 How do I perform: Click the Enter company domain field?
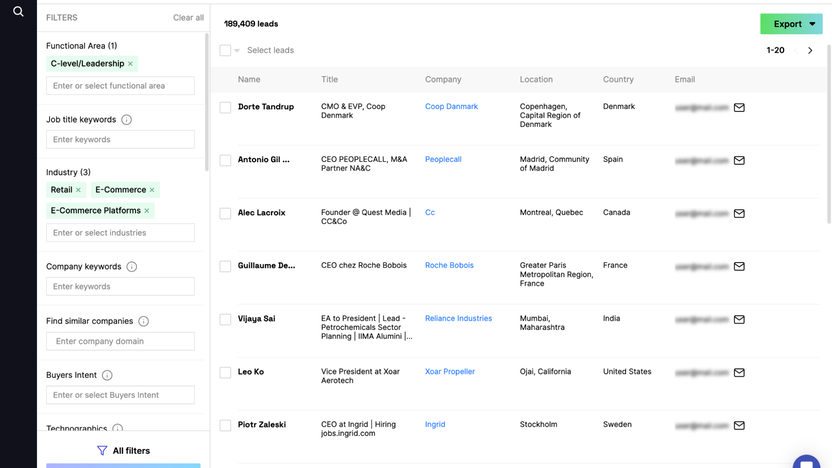pyautogui.click(x=120, y=341)
